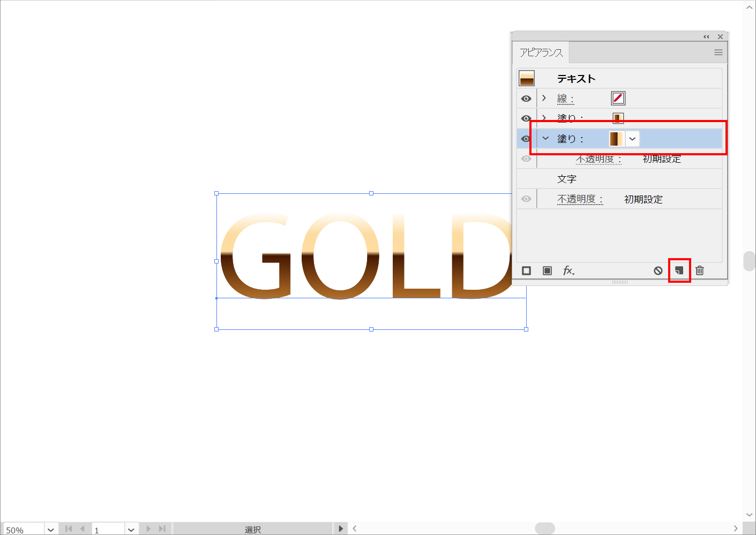This screenshot has height=535, width=756.
Task: Click the Add New Fill icon
Action: tap(547, 271)
